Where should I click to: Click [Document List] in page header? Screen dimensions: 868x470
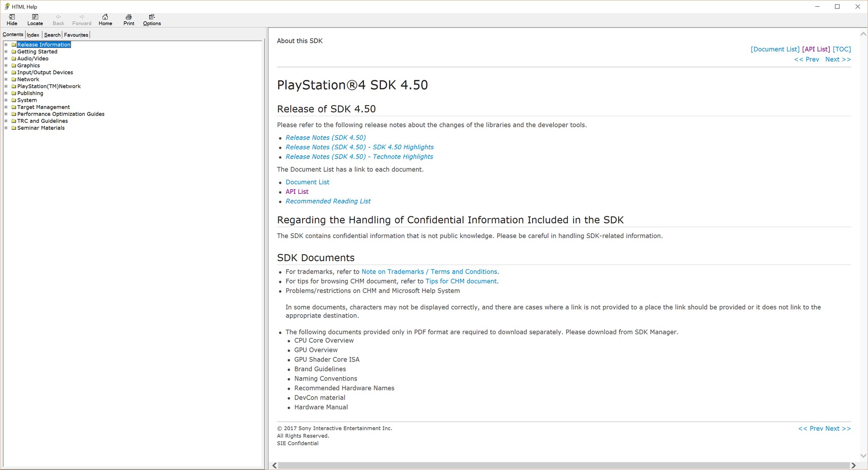point(775,49)
